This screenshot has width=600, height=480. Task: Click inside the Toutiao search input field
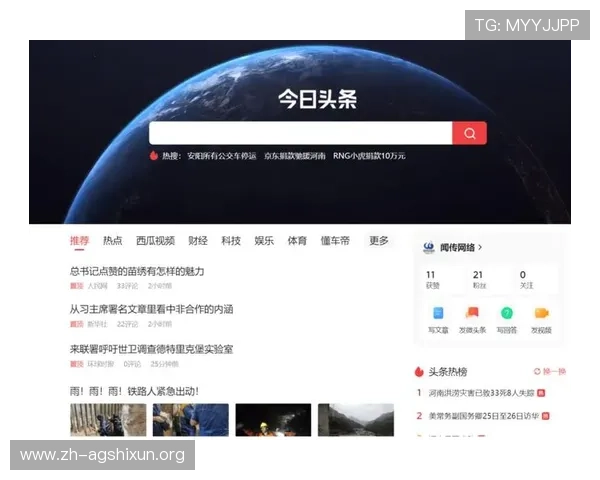(300, 133)
